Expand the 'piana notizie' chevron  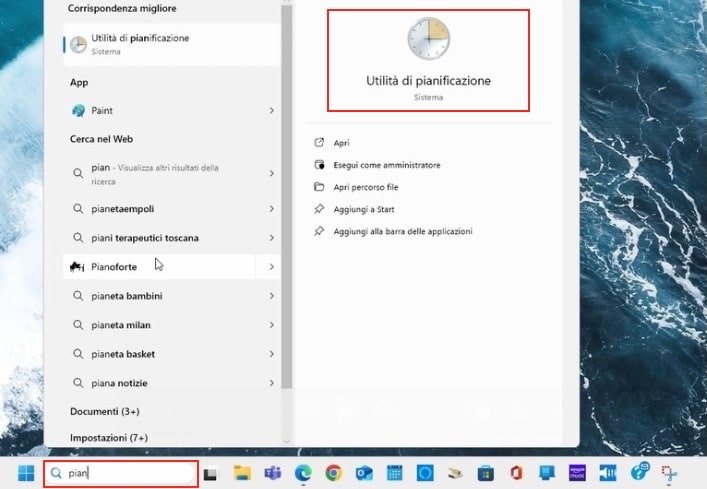(271, 383)
